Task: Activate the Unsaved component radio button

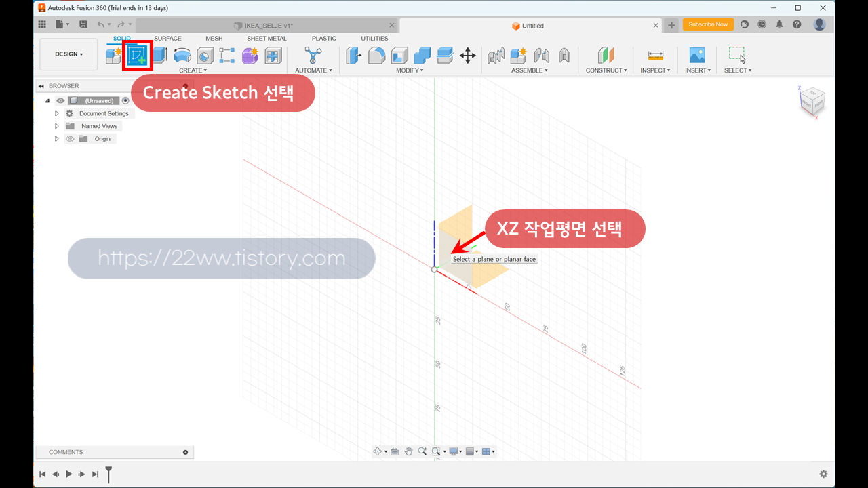Action: [125, 100]
